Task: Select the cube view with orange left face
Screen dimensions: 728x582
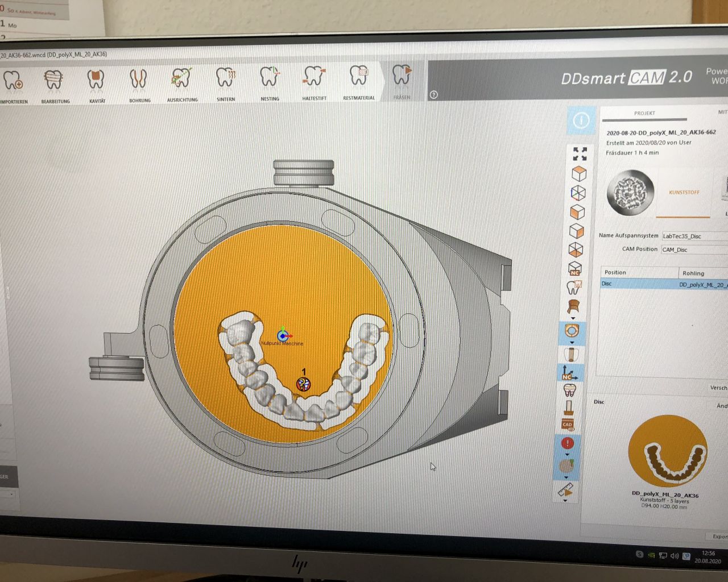Action: click(x=577, y=212)
